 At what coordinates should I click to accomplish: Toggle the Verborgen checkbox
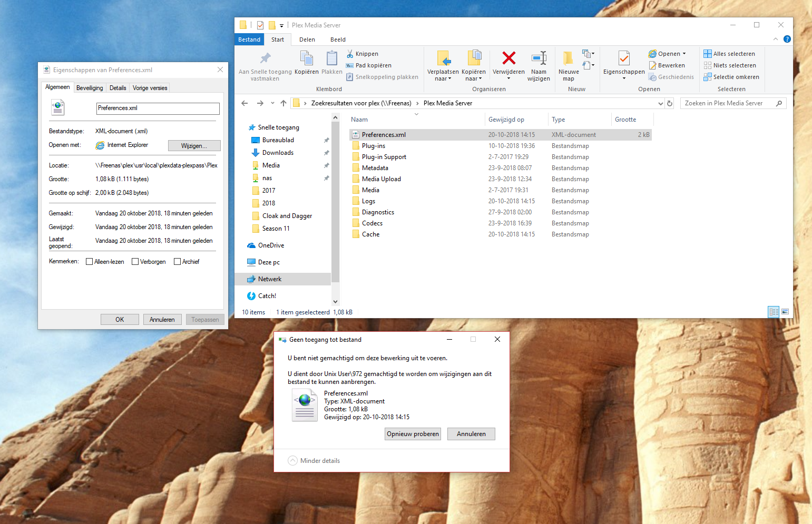point(135,262)
